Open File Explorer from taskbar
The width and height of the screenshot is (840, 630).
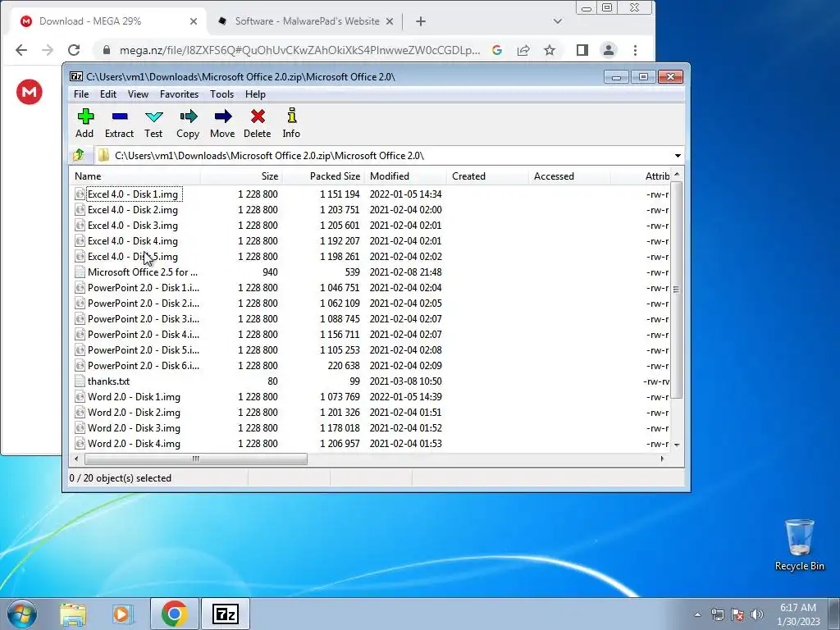click(x=73, y=614)
